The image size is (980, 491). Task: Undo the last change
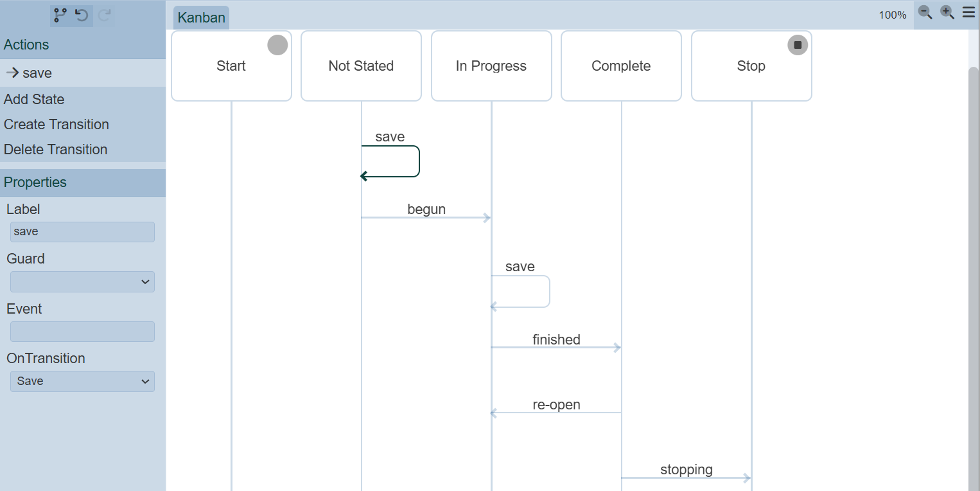82,15
